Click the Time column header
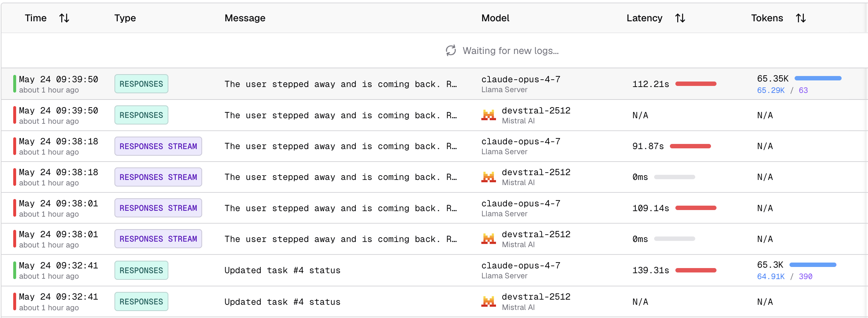The image size is (868, 318). [36, 18]
